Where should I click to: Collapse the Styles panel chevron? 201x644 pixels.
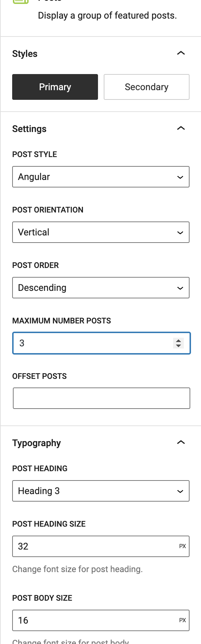pyautogui.click(x=181, y=53)
